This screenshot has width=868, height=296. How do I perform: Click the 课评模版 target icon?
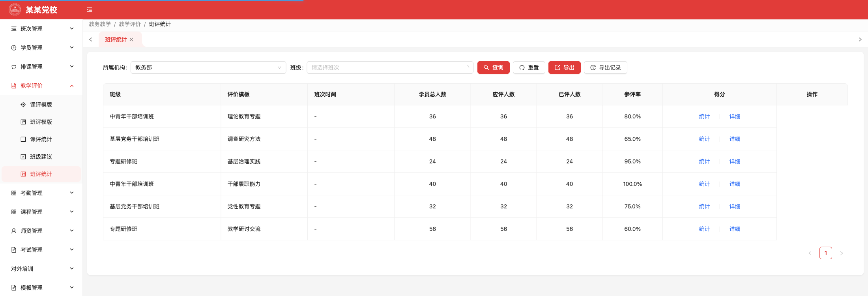coord(23,105)
